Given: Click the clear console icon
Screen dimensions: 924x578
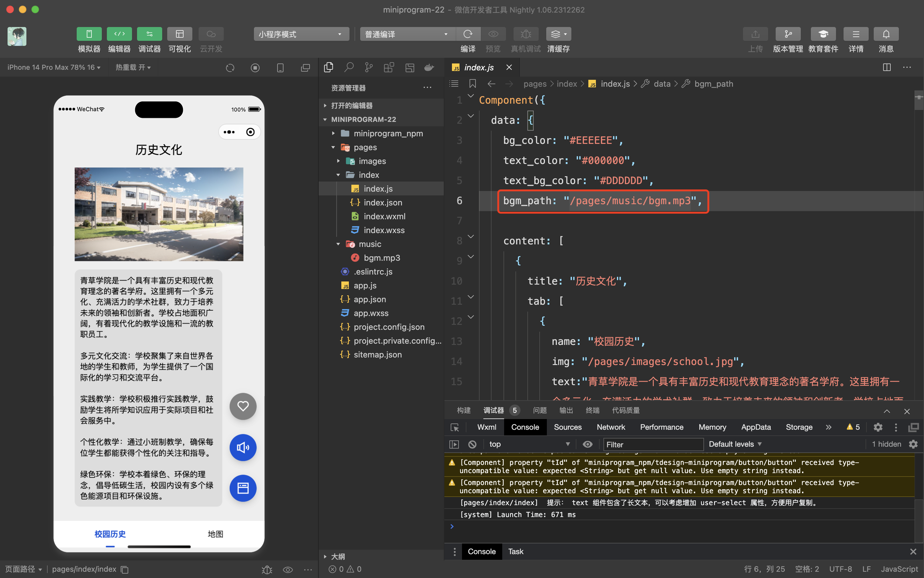Looking at the screenshot, I should [472, 444].
